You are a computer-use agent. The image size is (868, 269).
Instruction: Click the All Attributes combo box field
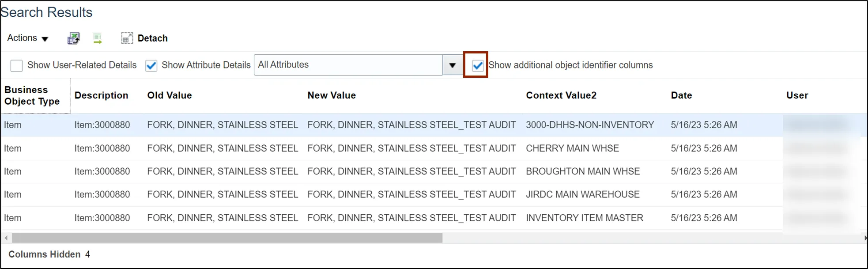point(348,65)
